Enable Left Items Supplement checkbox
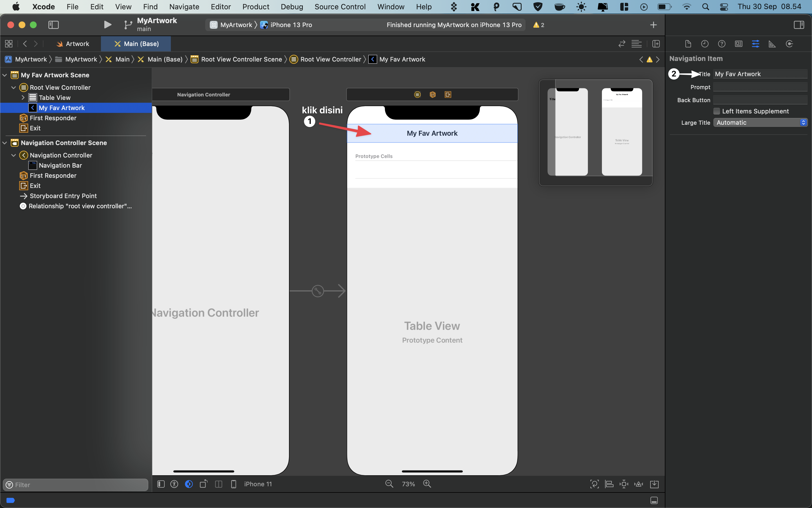The width and height of the screenshot is (812, 508). coord(716,111)
